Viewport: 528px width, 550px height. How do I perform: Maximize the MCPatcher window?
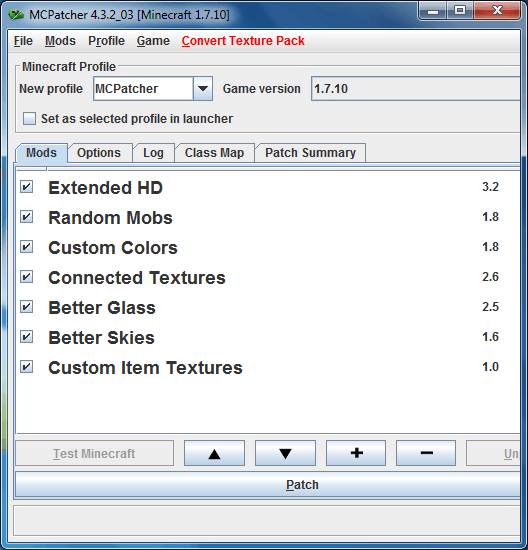460,11
